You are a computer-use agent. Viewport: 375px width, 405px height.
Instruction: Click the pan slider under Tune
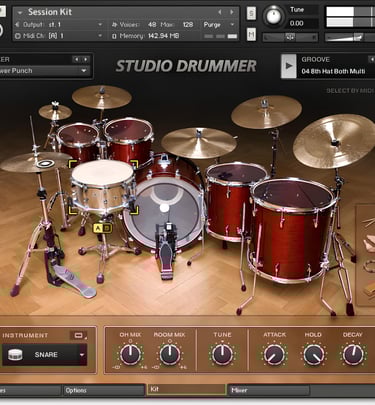tap(290, 37)
